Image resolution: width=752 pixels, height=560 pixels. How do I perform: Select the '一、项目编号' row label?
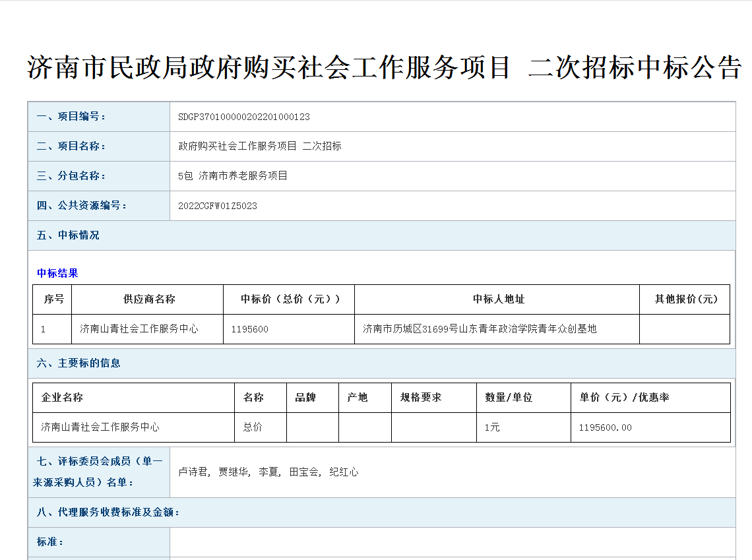coord(71,117)
